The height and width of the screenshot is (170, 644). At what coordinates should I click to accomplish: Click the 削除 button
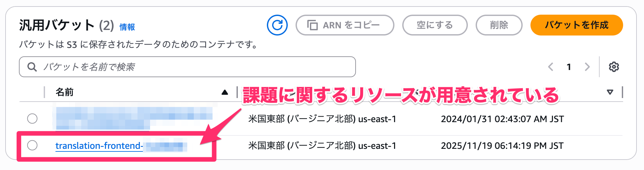499,25
